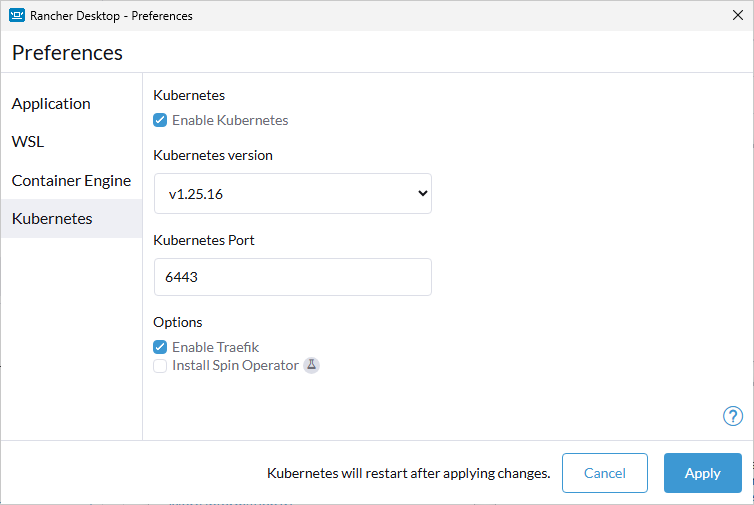The width and height of the screenshot is (754, 505).
Task: Uncheck the Enable Traefik option
Action: 160,347
